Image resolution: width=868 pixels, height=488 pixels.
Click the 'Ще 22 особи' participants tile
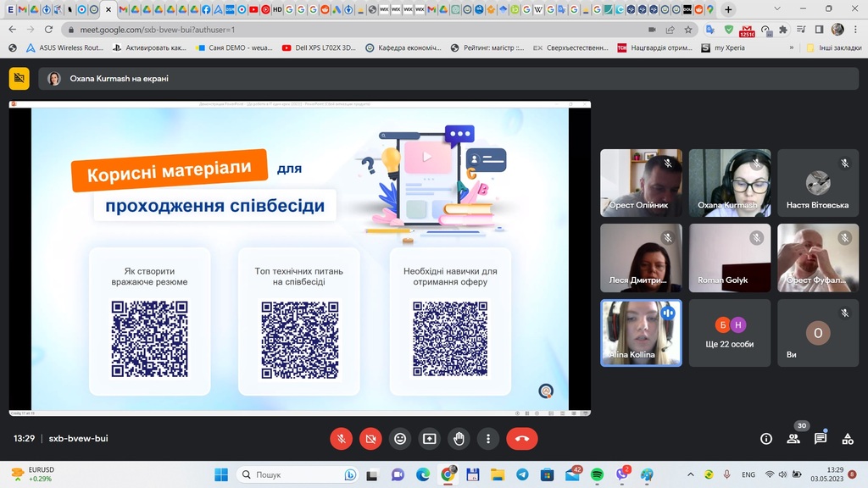coord(729,333)
